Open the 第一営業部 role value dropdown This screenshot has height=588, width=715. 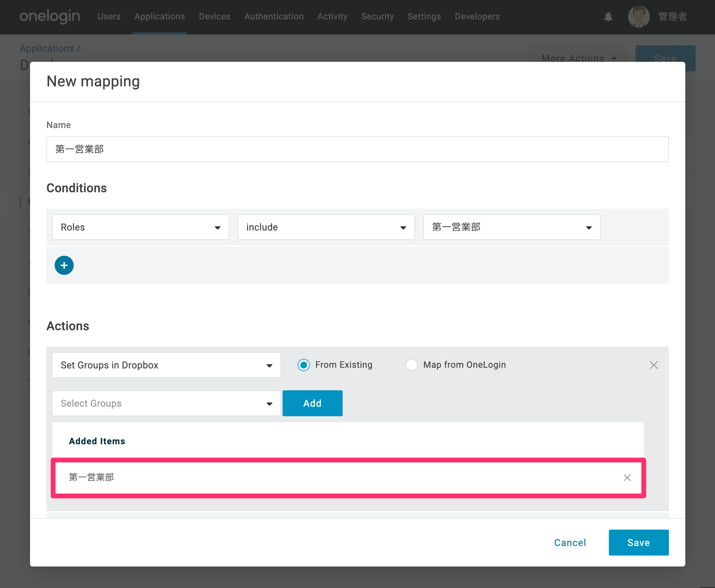pyautogui.click(x=512, y=227)
